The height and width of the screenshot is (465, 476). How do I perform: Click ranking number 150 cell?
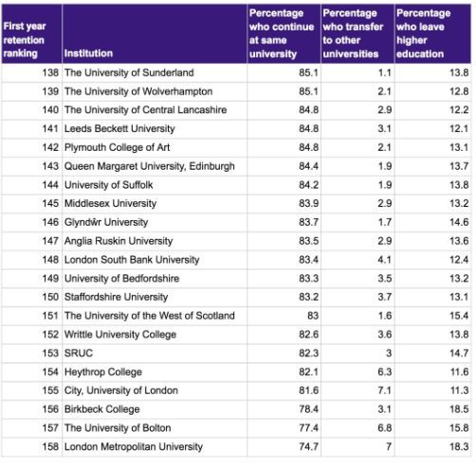[x=31, y=297]
